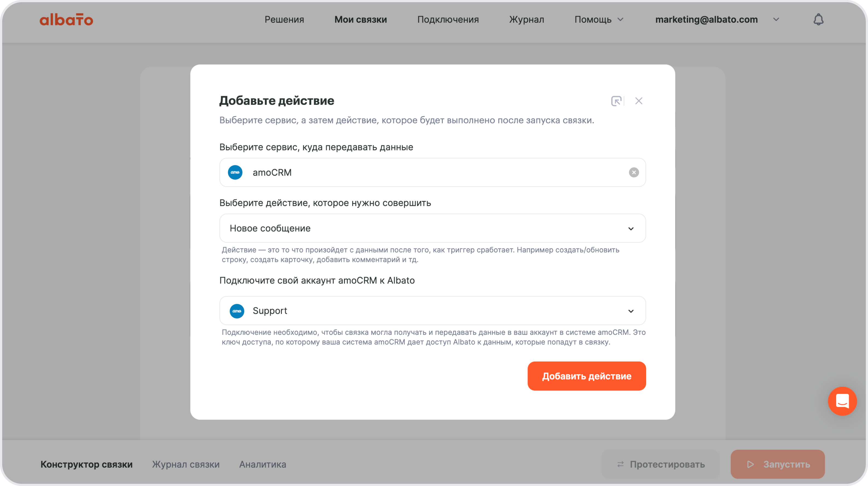The width and height of the screenshot is (868, 486).
Task: Open the account dropdown beside marketing@albato.com
Action: pyautogui.click(x=776, y=19)
